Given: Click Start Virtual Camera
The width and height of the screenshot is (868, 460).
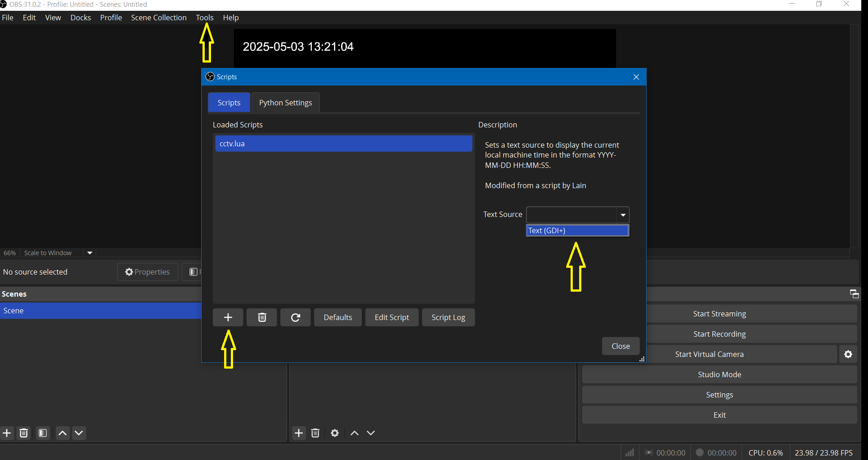Looking at the screenshot, I should point(709,354).
